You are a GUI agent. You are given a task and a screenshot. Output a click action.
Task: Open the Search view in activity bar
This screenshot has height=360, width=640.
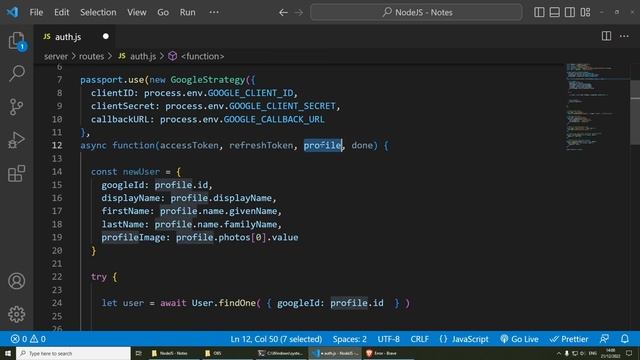pos(17,73)
